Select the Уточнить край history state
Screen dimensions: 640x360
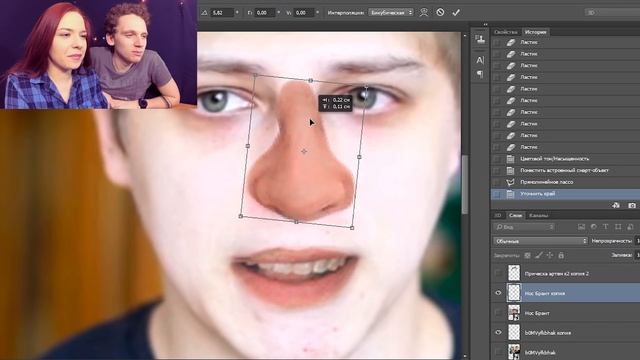(x=565, y=194)
